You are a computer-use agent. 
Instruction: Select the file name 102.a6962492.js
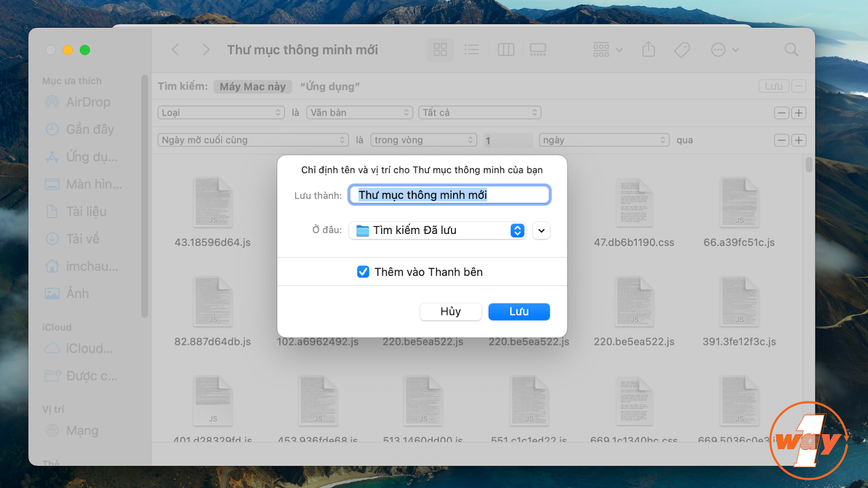[x=318, y=342]
